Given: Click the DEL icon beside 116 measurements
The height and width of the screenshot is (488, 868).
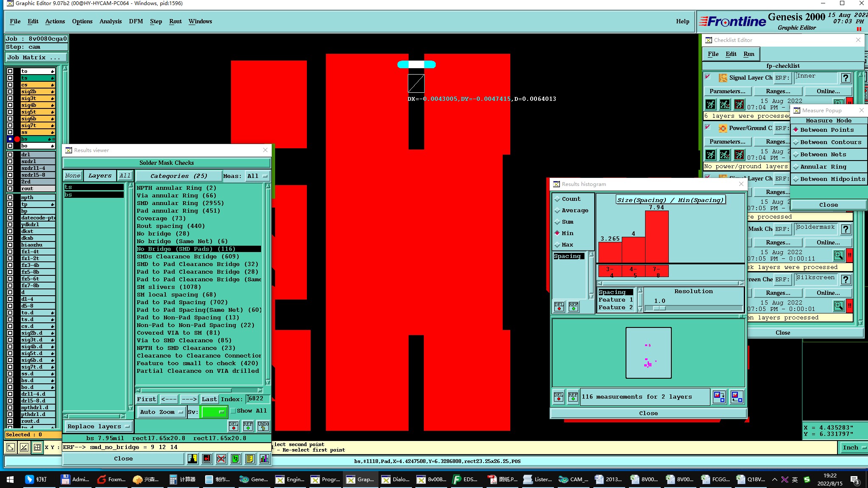Looking at the screenshot, I should click(x=559, y=396).
